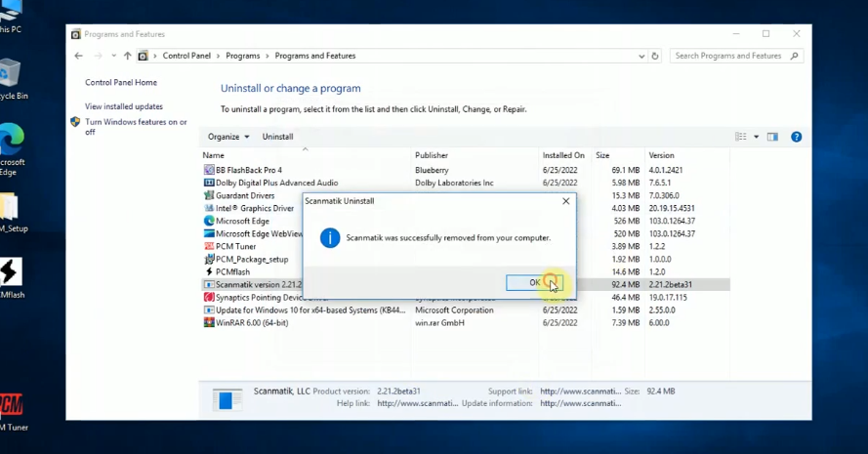
Task: Refresh the Programs and Features list
Action: pos(655,56)
